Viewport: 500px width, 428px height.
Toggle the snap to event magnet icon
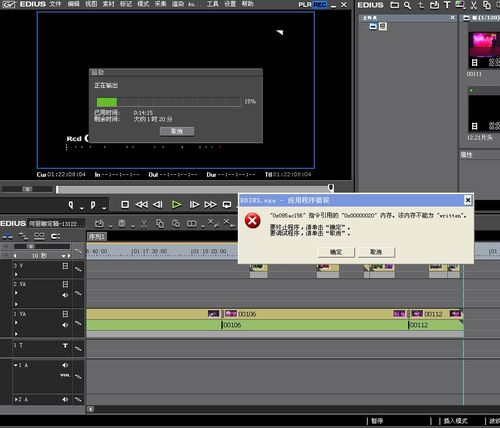click(x=56, y=236)
